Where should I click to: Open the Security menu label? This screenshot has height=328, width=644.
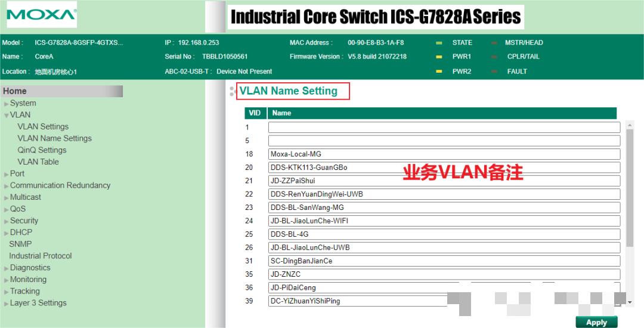tap(24, 221)
